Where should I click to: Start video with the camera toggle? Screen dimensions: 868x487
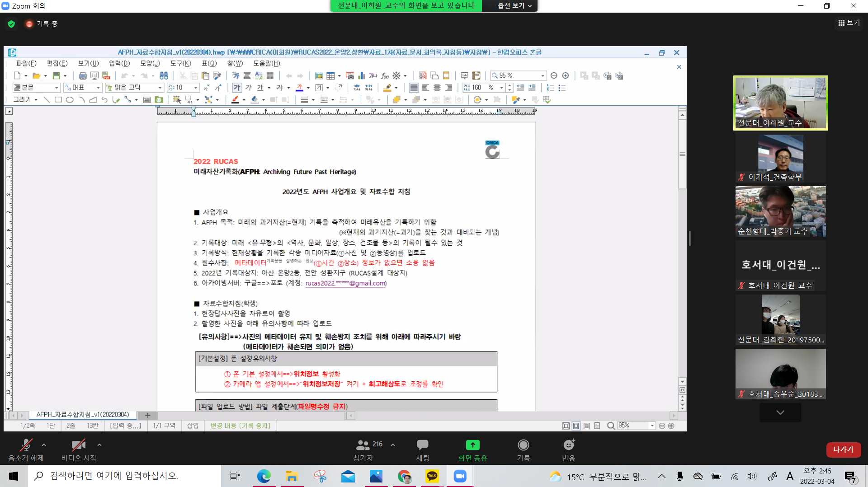pyautogui.click(x=78, y=445)
